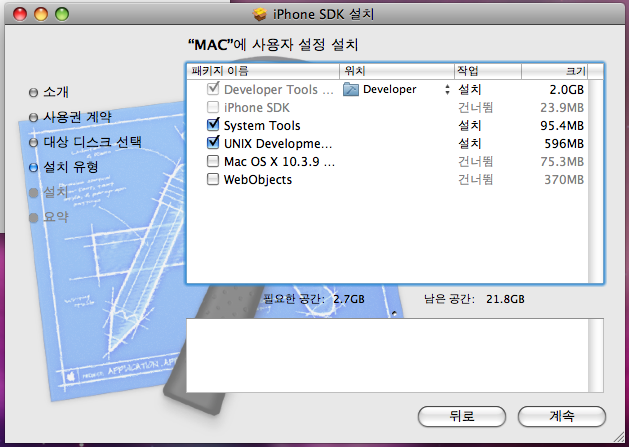Toggle the iPhone SDK checkbox
This screenshot has height=447, width=629.
(x=213, y=107)
